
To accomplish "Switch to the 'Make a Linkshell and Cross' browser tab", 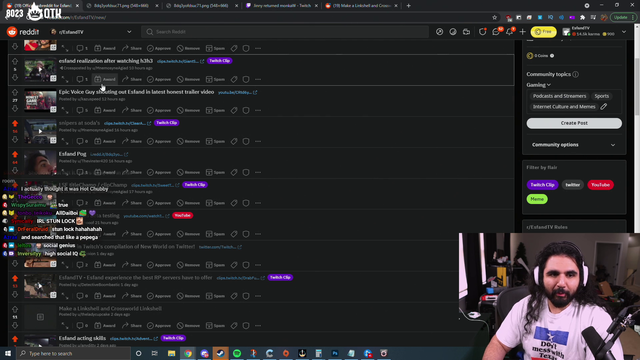I will coord(362,6).
